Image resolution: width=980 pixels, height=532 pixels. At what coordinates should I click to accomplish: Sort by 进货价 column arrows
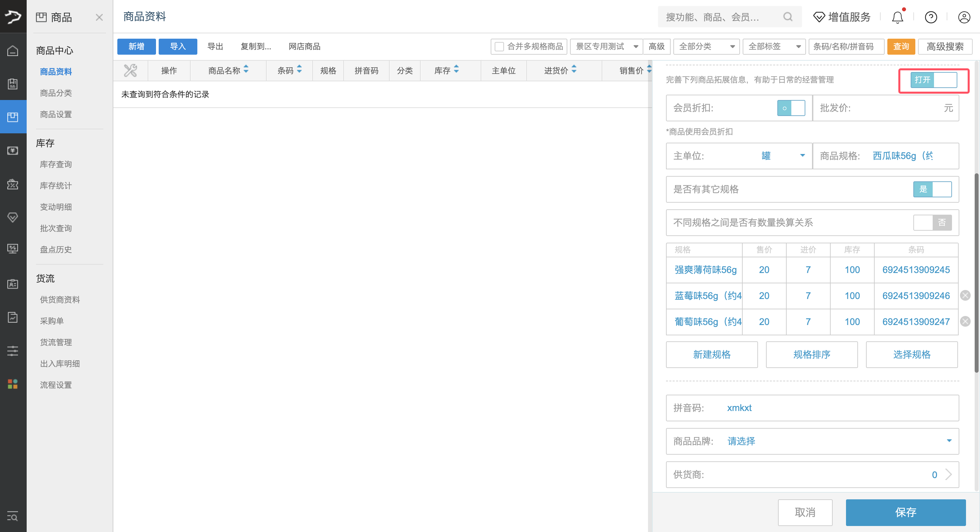tap(574, 69)
